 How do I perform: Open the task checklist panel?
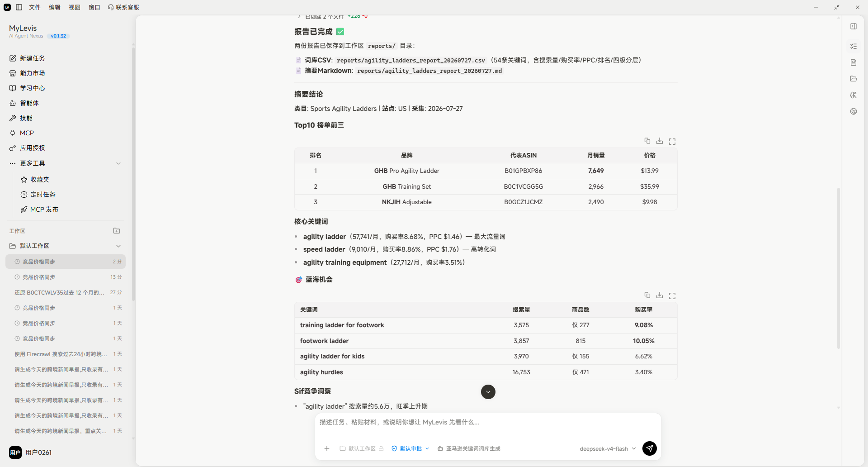(854, 46)
